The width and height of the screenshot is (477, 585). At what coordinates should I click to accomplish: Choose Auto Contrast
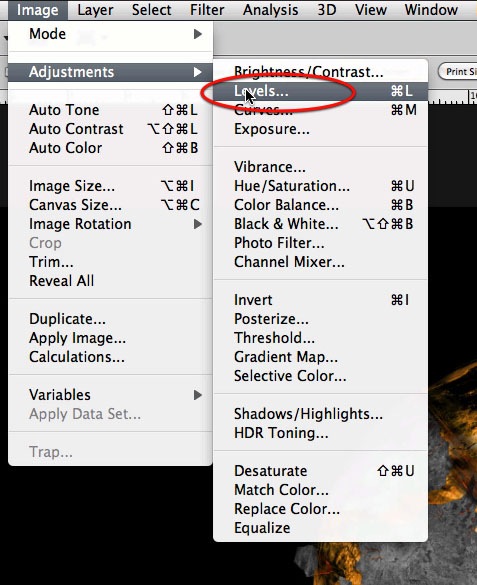pos(110,129)
